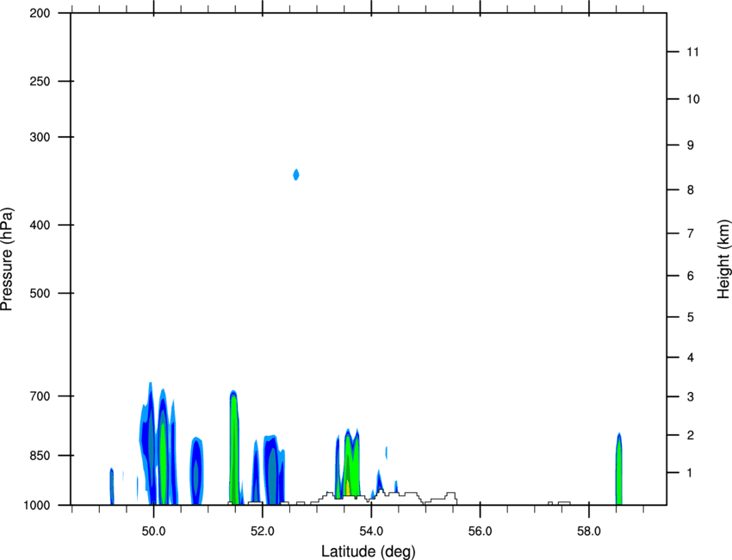Screen dimensions: 732x560
Task: Click the blue oval plume near latitude 50.8
Action: (x=196, y=470)
